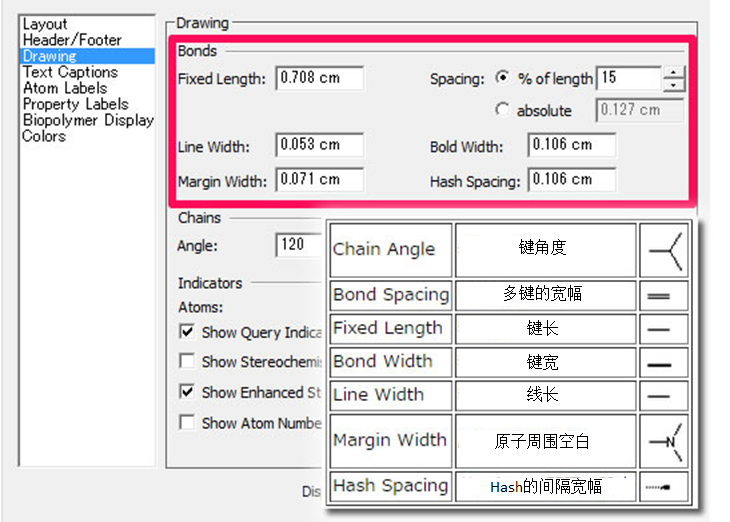
Task: Click the margin width nitrogen atom icon
Action: [665, 441]
